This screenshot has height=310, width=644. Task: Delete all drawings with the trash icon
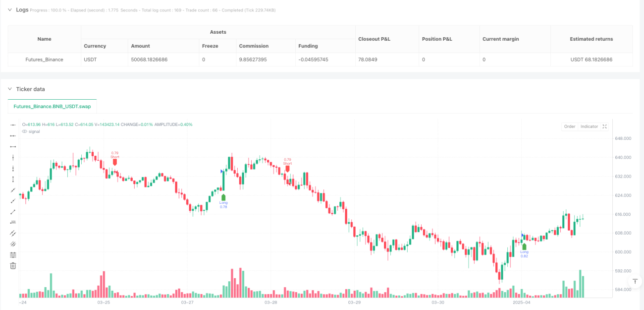[x=13, y=266]
